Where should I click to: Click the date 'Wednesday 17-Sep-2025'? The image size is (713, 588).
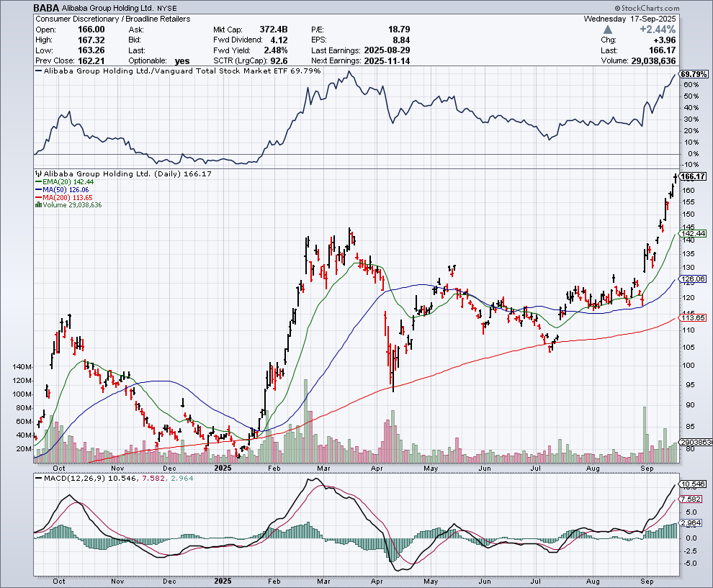click(x=629, y=19)
